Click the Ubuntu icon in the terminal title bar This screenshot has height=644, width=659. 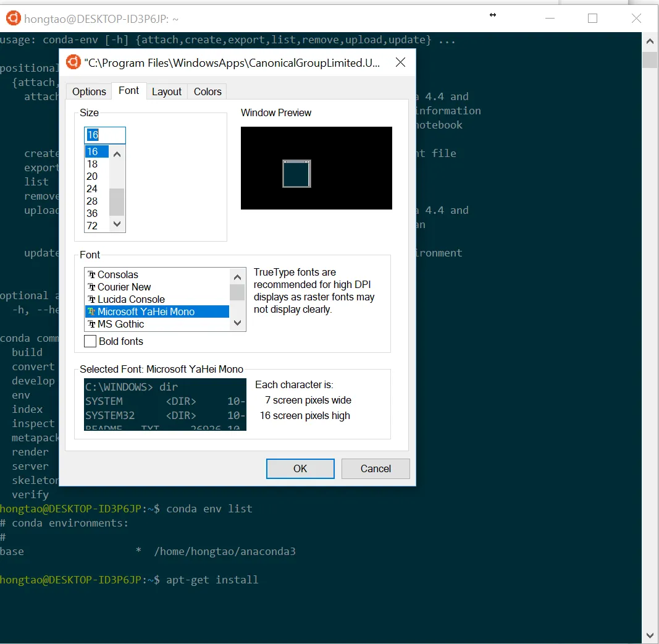click(13, 19)
